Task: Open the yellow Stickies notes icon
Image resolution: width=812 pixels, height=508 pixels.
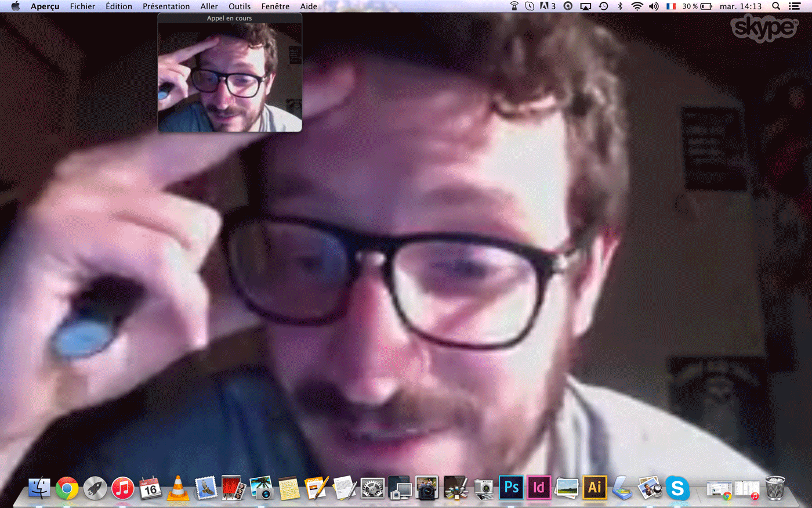Action: 289,488
